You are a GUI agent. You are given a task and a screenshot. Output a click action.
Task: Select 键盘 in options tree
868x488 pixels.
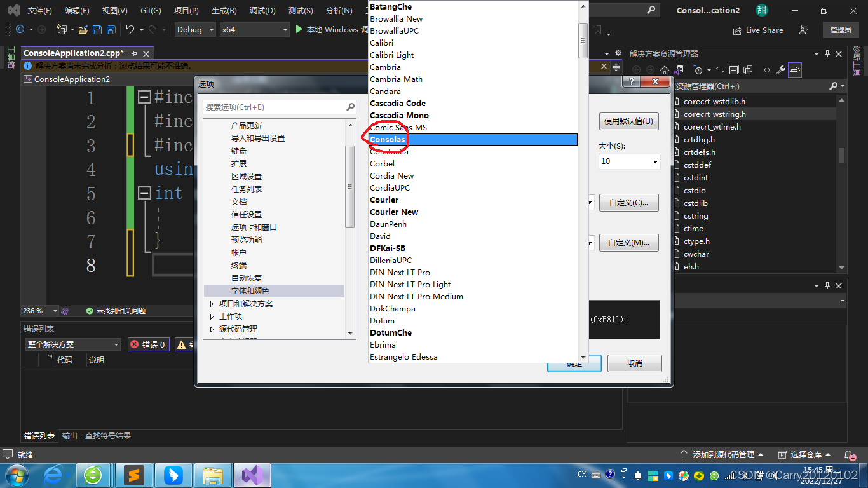239,151
